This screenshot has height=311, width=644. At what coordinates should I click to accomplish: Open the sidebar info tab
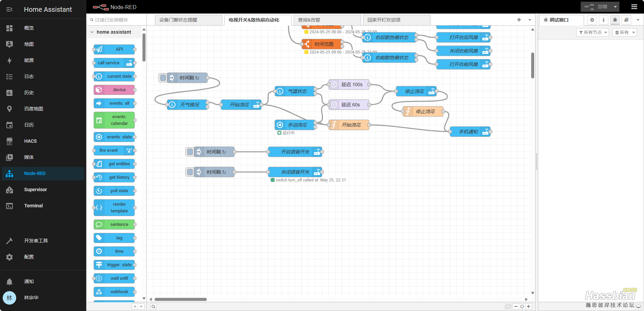click(604, 20)
